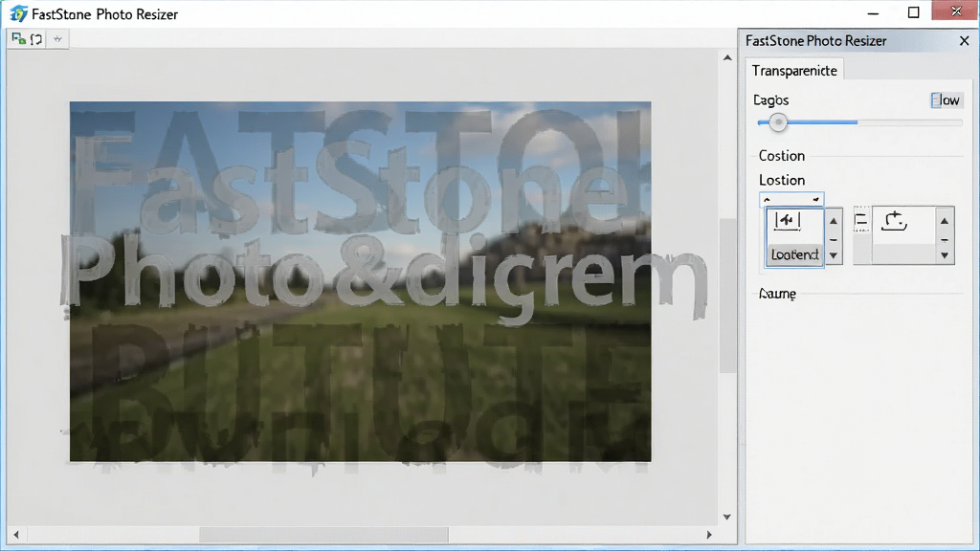The image size is (980, 551).
Task: Click the horizontal scroll left arrow
Action: (x=16, y=535)
